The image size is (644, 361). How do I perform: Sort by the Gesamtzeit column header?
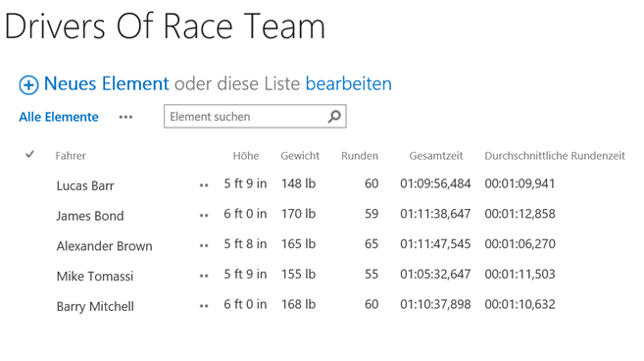(x=436, y=156)
